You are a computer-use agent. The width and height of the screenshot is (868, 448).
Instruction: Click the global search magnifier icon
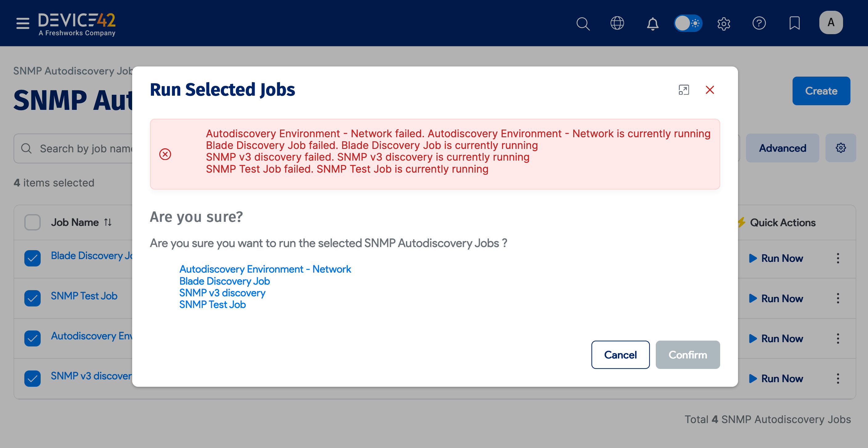[582, 24]
